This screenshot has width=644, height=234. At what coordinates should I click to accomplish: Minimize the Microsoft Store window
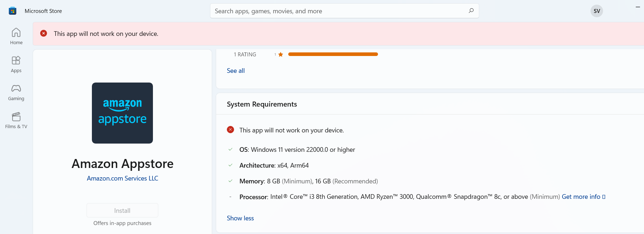pyautogui.click(x=638, y=7)
